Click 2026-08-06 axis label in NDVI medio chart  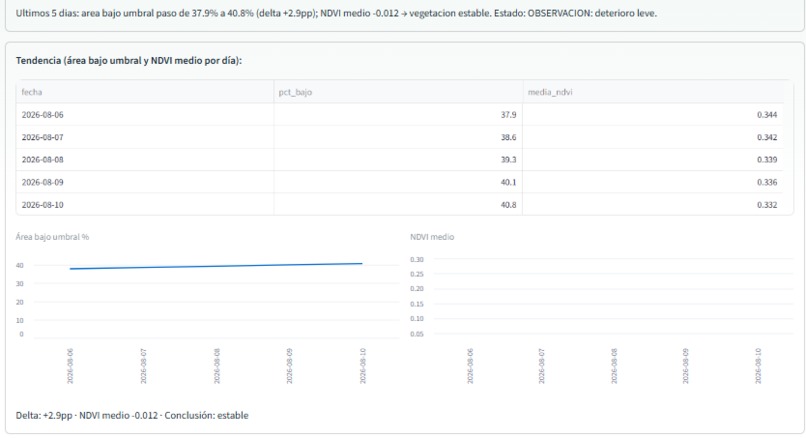(x=470, y=366)
